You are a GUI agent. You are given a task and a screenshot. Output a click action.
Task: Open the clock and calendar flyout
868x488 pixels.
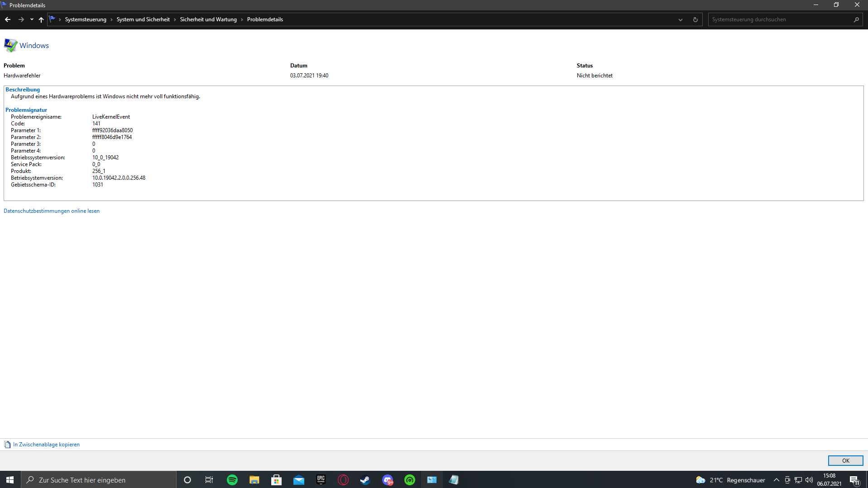[830, 480]
